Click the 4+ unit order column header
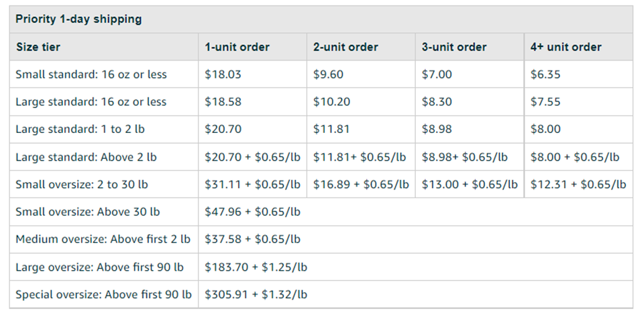Viewport: 644px width, 315px height. point(566,47)
